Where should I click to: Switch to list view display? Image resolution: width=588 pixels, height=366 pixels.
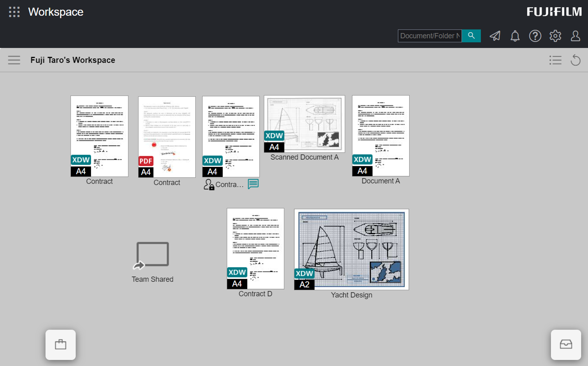pos(555,60)
